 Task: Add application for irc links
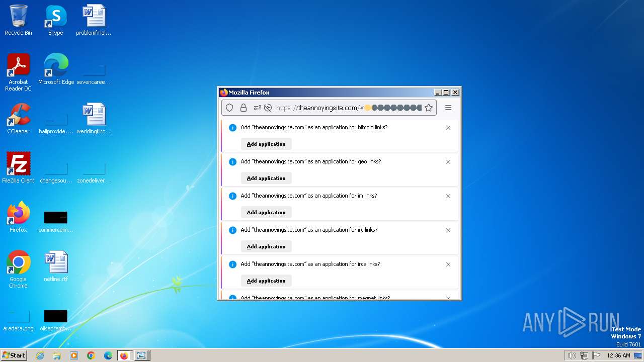(x=266, y=246)
